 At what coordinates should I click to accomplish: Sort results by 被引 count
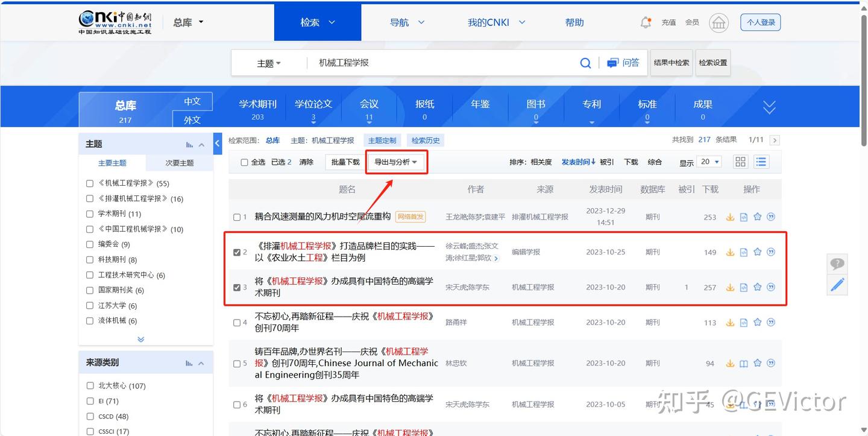607,162
